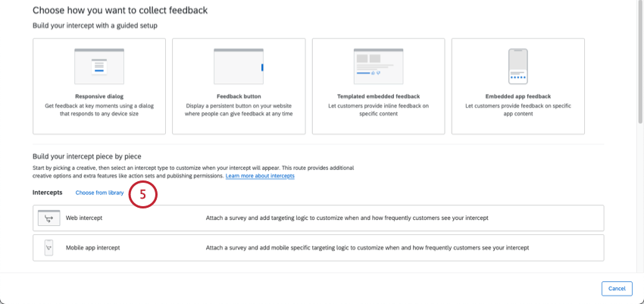Select the Mobile app intercept row label

[93, 248]
